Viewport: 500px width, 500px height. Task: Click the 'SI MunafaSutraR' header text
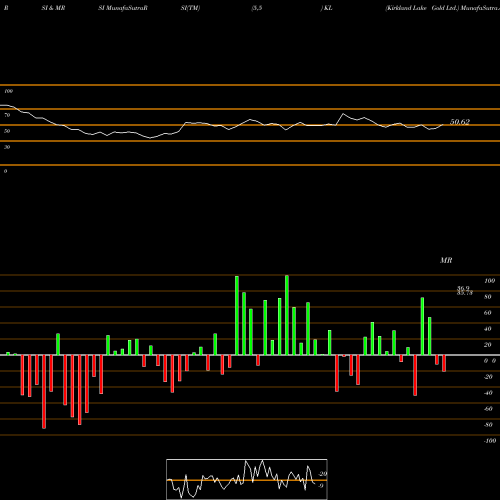(123, 8)
